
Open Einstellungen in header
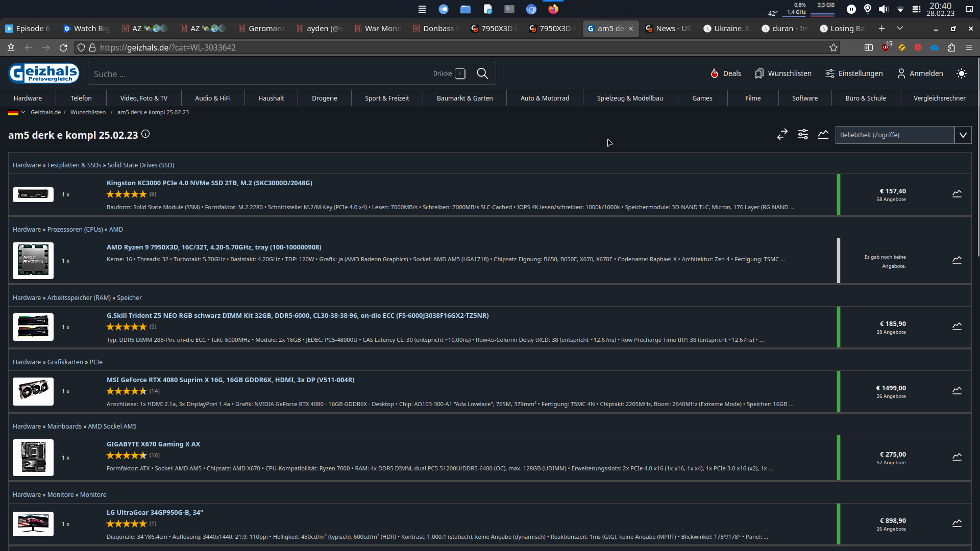854,73
